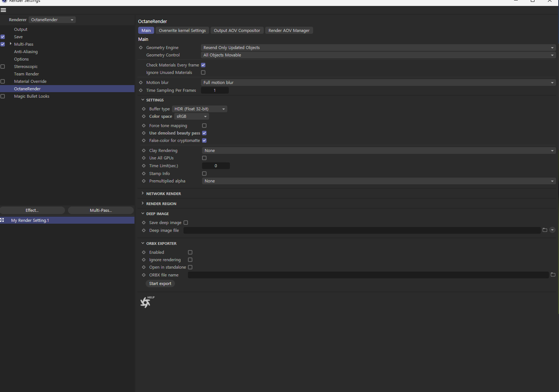This screenshot has width=559, height=392.
Task: Open the Motion blur dropdown
Action: (378, 82)
